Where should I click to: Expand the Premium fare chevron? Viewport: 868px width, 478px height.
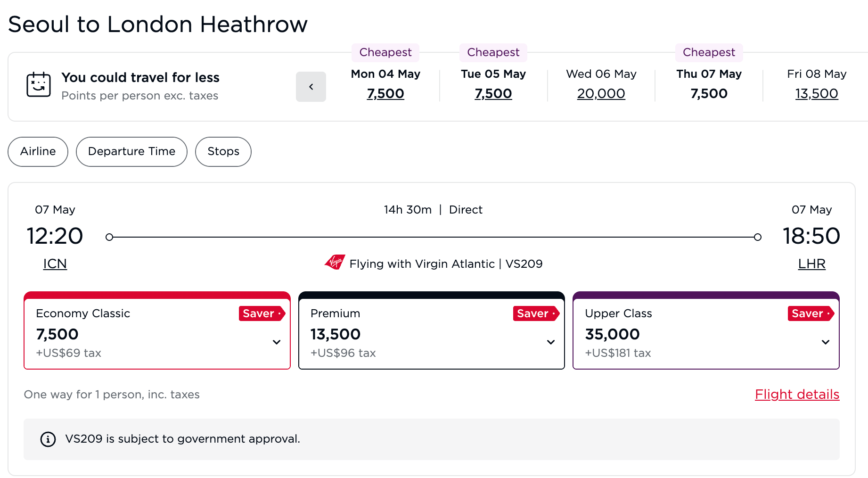[551, 342]
